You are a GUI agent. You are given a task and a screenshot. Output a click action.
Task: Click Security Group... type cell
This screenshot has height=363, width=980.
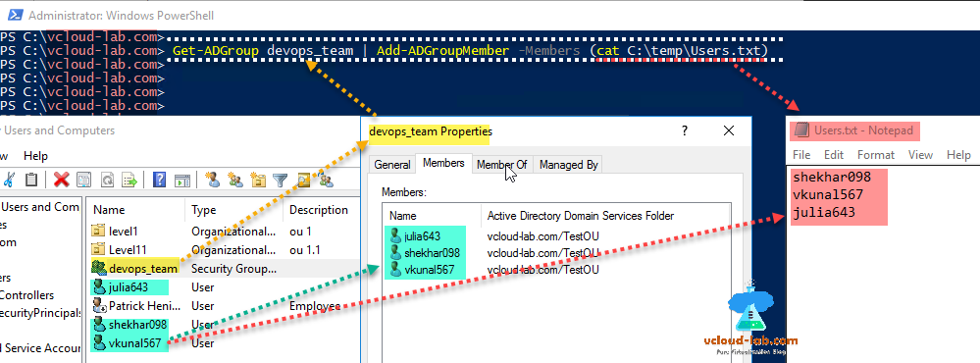233,269
